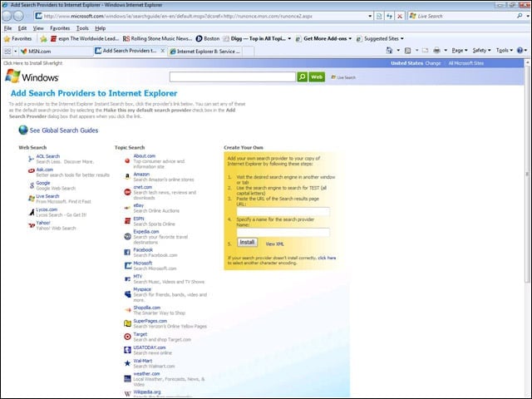Click the AOL Search link
The width and height of the screenshot is (532, 399).
click(x=48, y=156)
